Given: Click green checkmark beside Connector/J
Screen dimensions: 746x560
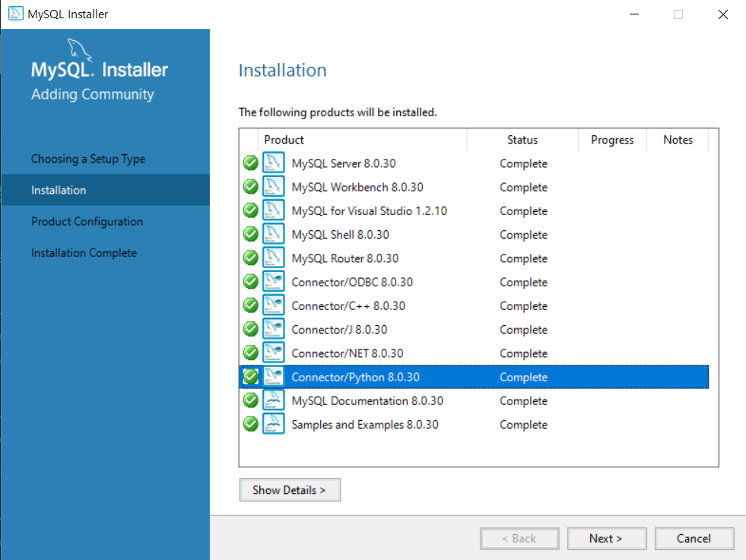Looking at the screenshot, I should tap(251, 330).
